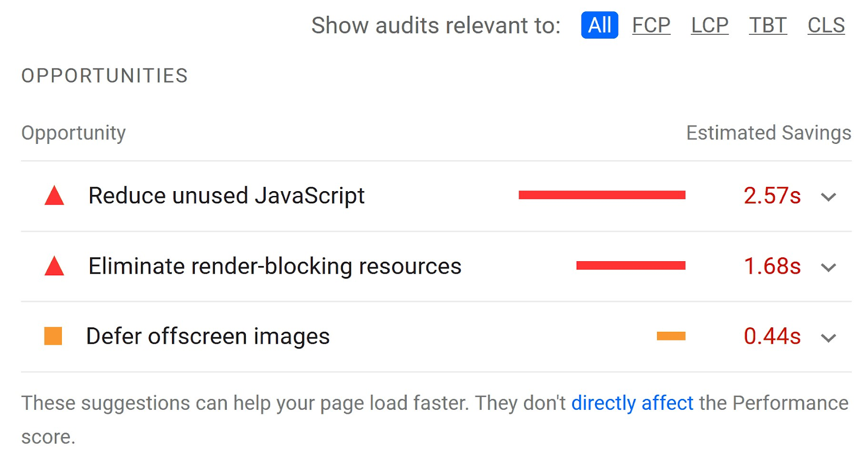
Task: Click red triangle beside Reduce unused JavaScript
Action: [x=54, y=196]
